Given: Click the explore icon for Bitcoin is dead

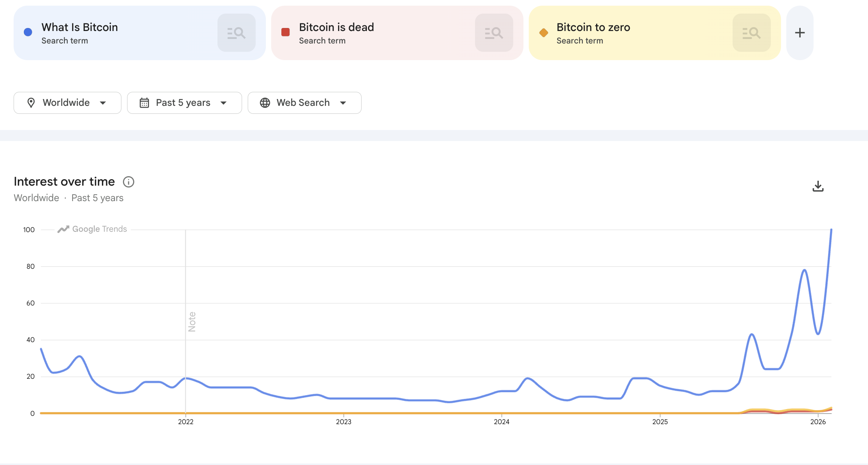Looking at the screenshot, I should 494,33.
